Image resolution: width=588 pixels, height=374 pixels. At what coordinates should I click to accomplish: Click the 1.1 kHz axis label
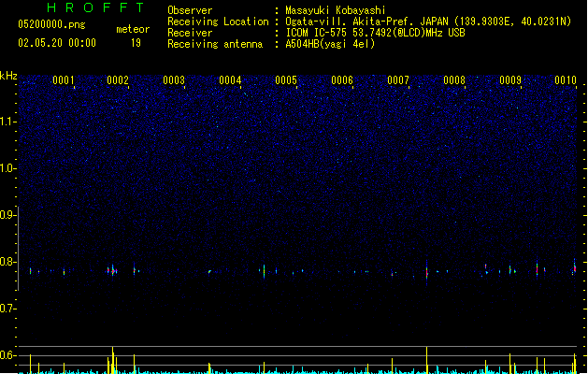pyautogui.click(x=7, y=122)
